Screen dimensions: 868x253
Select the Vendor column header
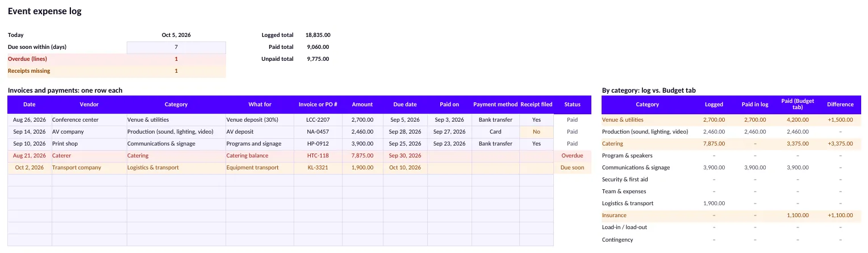(89, 105)
